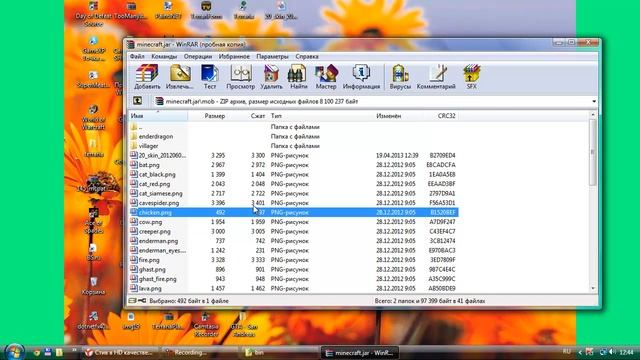The width and height of the screenshot is (640, 360).
Task: Select the cavespider.png file
Action: 294,203
